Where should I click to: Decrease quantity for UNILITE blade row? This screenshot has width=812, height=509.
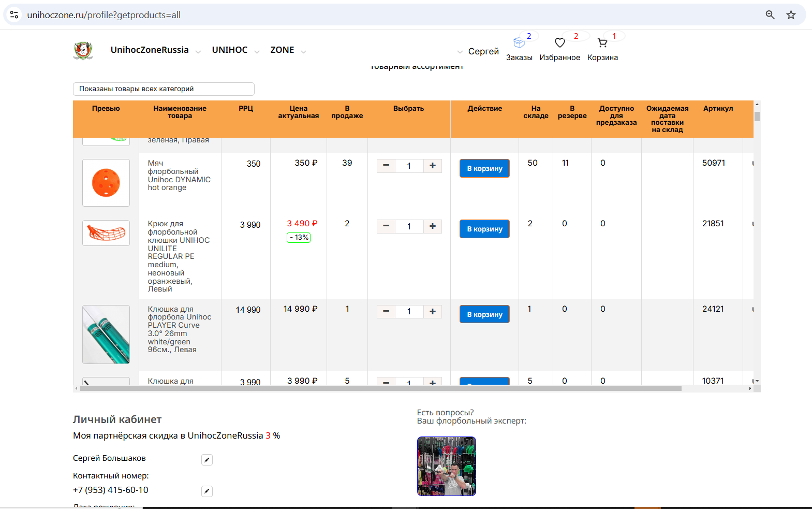[386, 226]
